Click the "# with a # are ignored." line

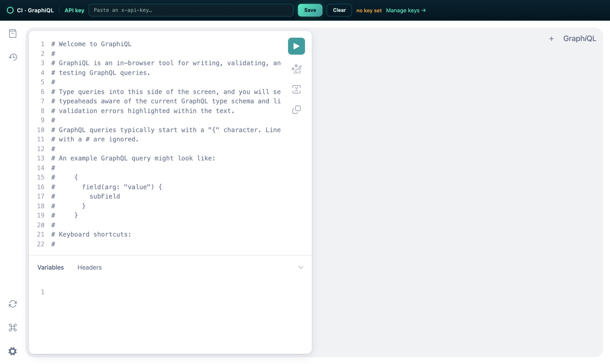[x=95, y=139]
